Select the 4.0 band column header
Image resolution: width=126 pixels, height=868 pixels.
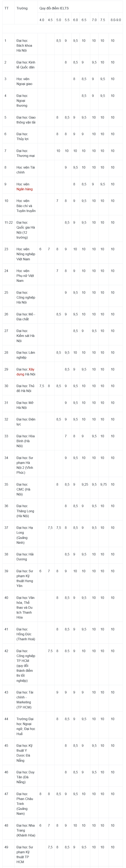pos(42,20)
